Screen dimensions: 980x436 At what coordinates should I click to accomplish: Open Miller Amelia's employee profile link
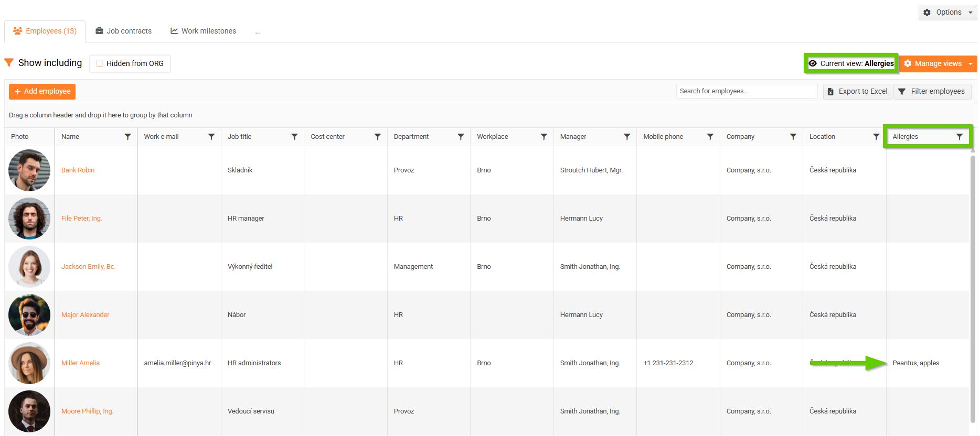tap(80, 363)
